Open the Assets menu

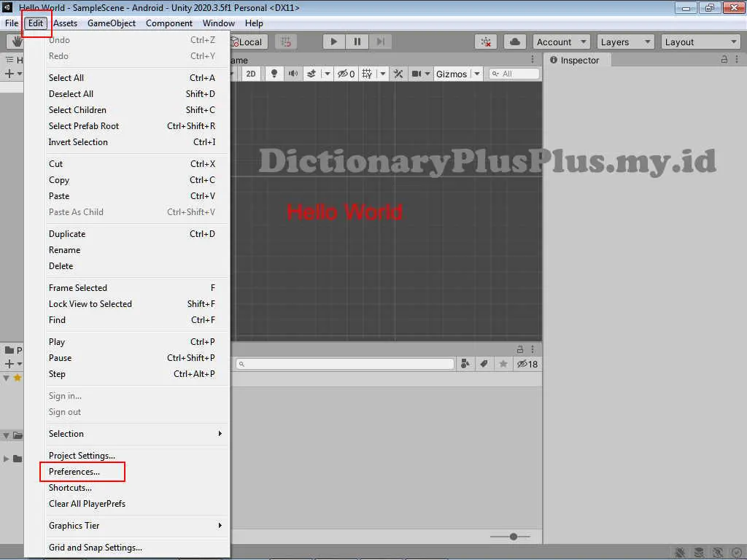(65, 23)
